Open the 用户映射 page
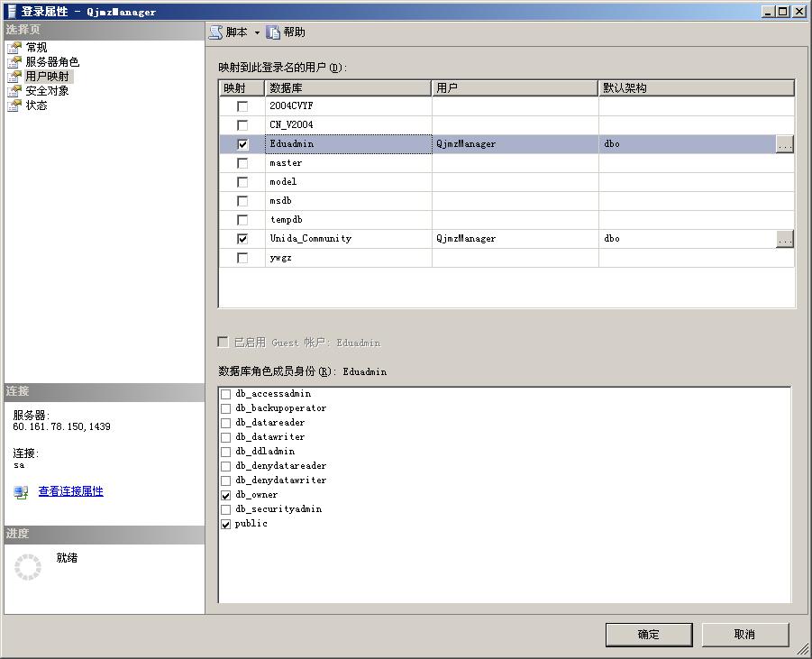This screenshot has height=659, width=812. [47, 77]
